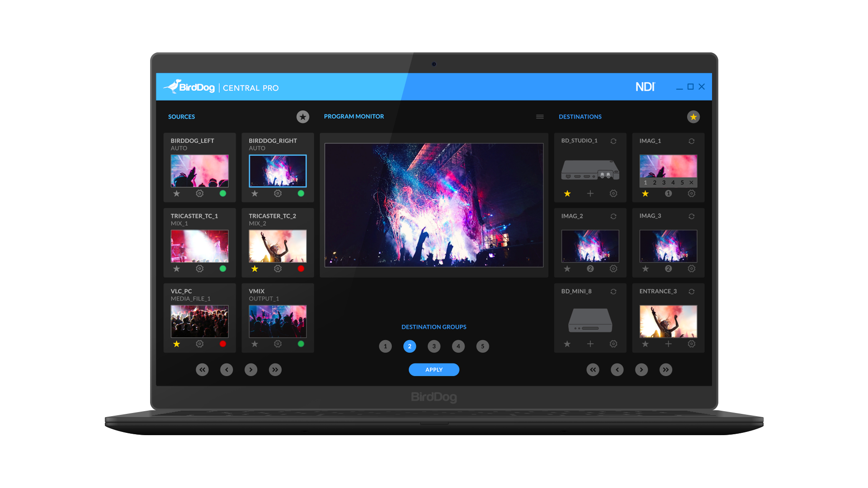Refresh the IMAG_3 destination

(692, 216)
